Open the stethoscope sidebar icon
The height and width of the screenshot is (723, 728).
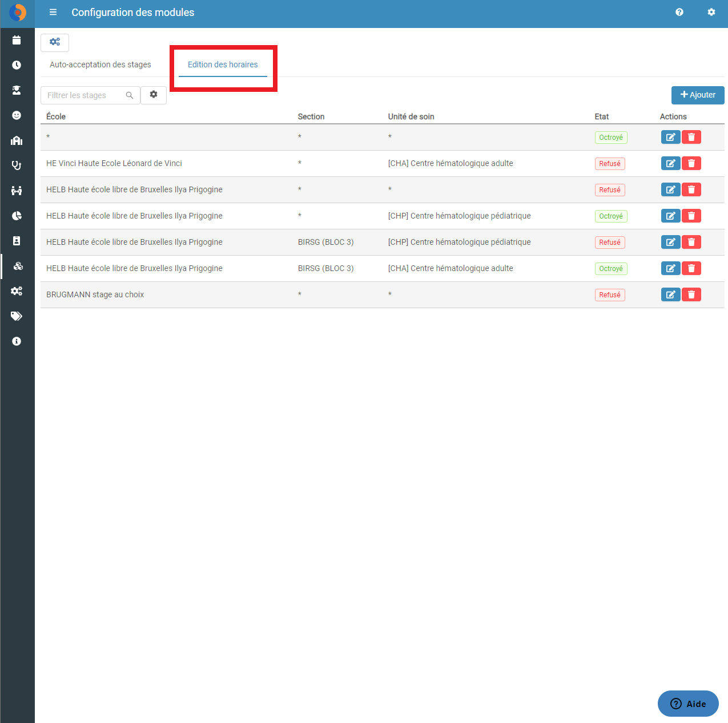pyautogui.click(x=17, y=165)
